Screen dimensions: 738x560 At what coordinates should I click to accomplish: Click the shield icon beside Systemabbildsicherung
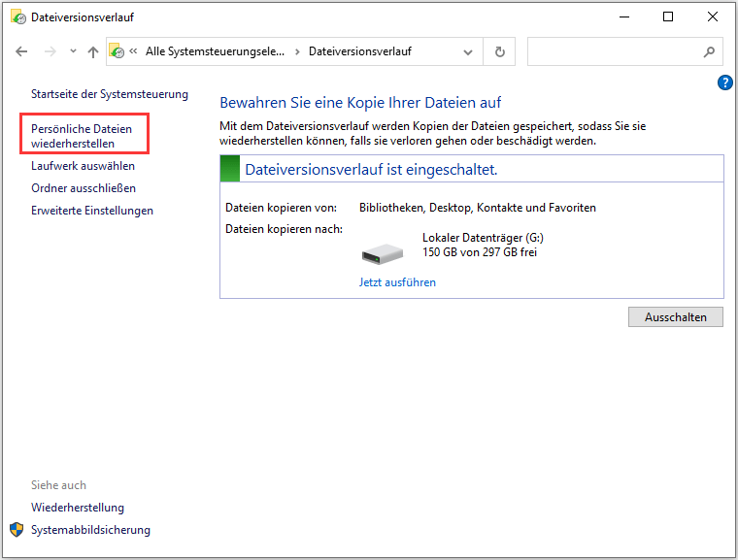tap(17, 530)
